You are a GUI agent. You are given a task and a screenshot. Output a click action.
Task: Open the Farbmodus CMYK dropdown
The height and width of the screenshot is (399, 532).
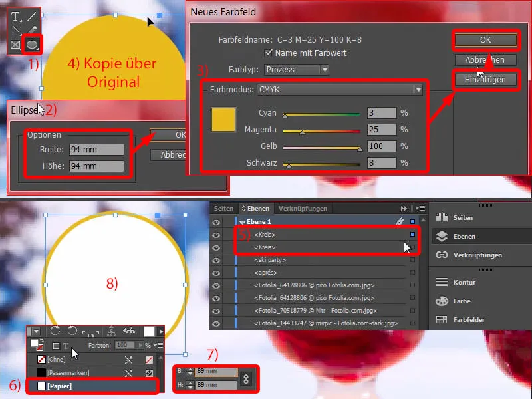pyautogui.click(x=340, y=90)
